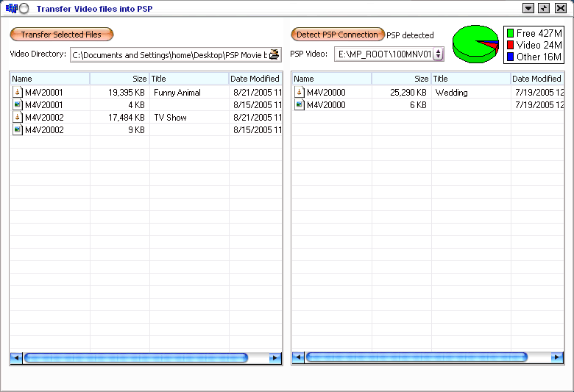Click the PSP list horizontal scrollbar thumb

pos(417,357)
